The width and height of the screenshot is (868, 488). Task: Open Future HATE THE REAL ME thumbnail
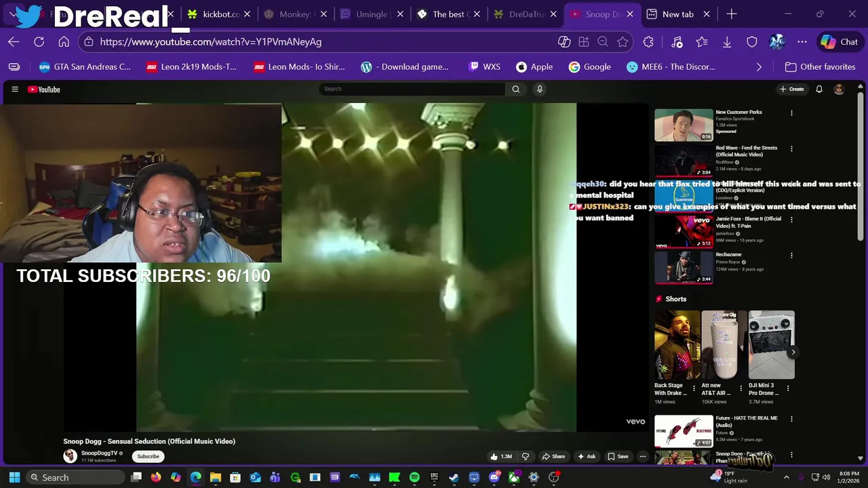pyautogui.click(x=684, y=431)
